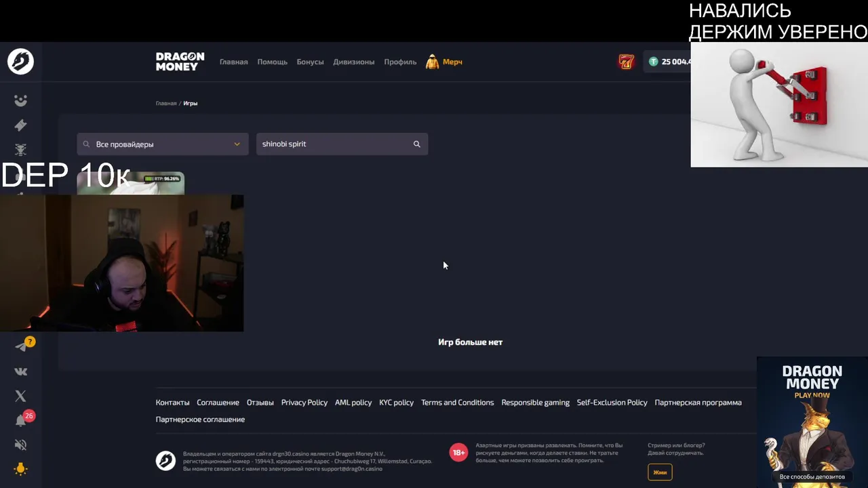The width and height of the screenshot is (868, 488).
Task: Open the X (Twitter) social icon
Action: pos(21,396)
